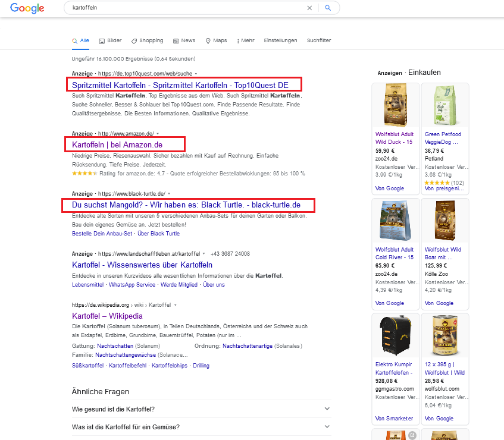The width and height of the screenshot is (504, 440).
Task: Click the blue magnifier search button
Action: (x=328, y=8)
